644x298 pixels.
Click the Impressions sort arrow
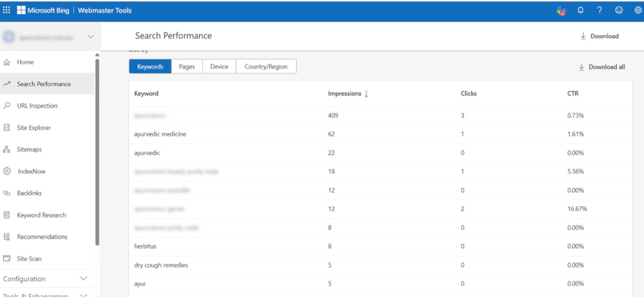coord(367,93)
